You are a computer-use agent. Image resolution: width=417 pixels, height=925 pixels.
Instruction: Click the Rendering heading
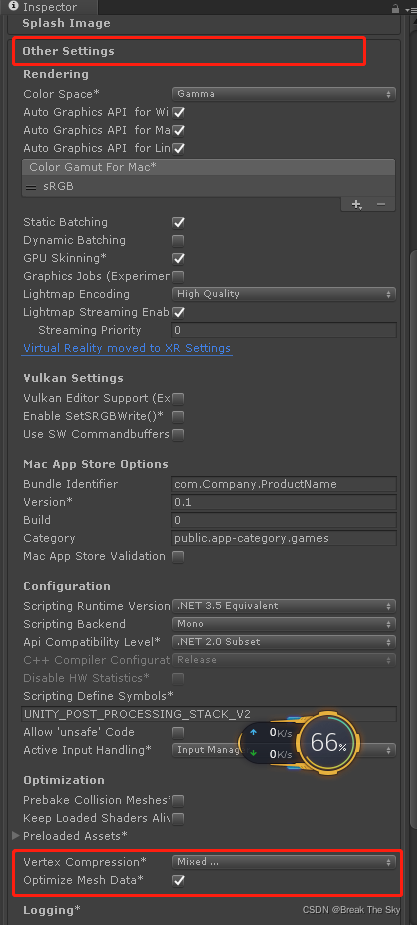point(56,74)
